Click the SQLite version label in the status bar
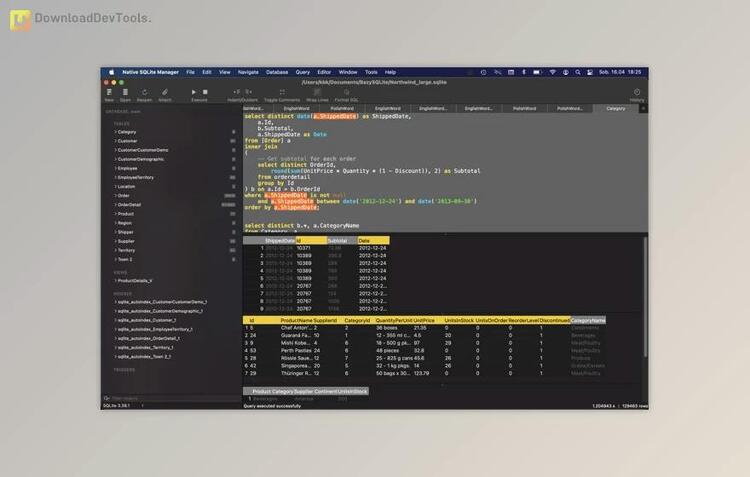This screenshot has width=750, height=477. click(x=117, y=406)
